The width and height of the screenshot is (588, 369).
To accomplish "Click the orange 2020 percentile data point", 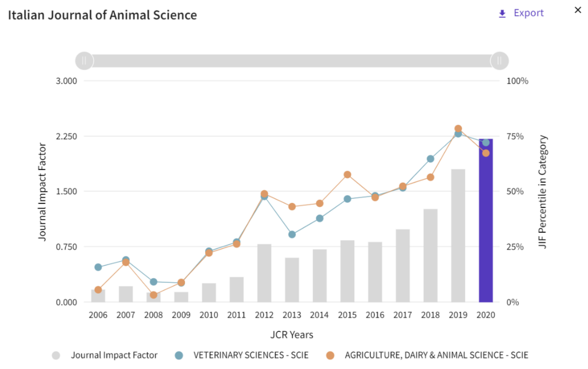I will 486,153.
